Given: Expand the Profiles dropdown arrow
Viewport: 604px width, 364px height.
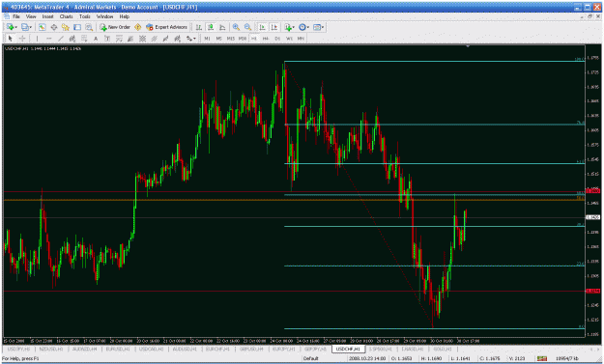Looking at the screenshot, I should pyautogui.click(x=30, y=27).
